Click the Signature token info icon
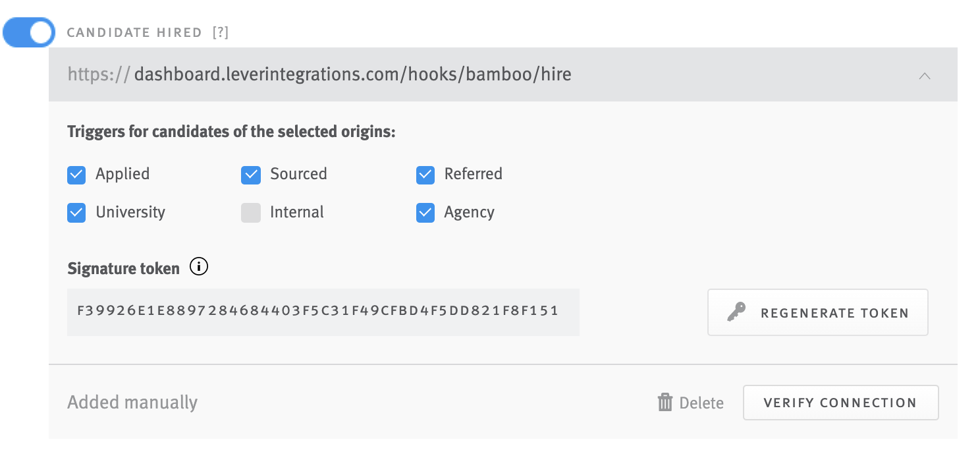The height and width of the screenshot is (452, 980). click(198, 267)
